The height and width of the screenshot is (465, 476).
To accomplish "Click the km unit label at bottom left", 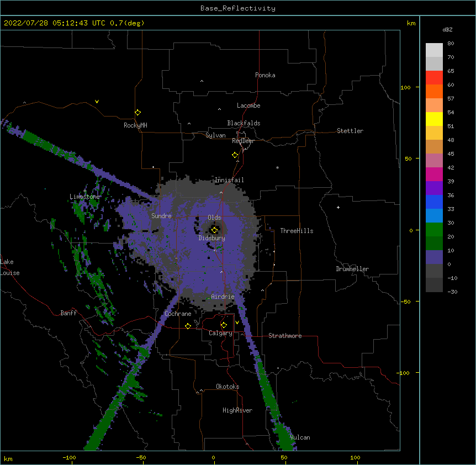I will tap(8, 459).
